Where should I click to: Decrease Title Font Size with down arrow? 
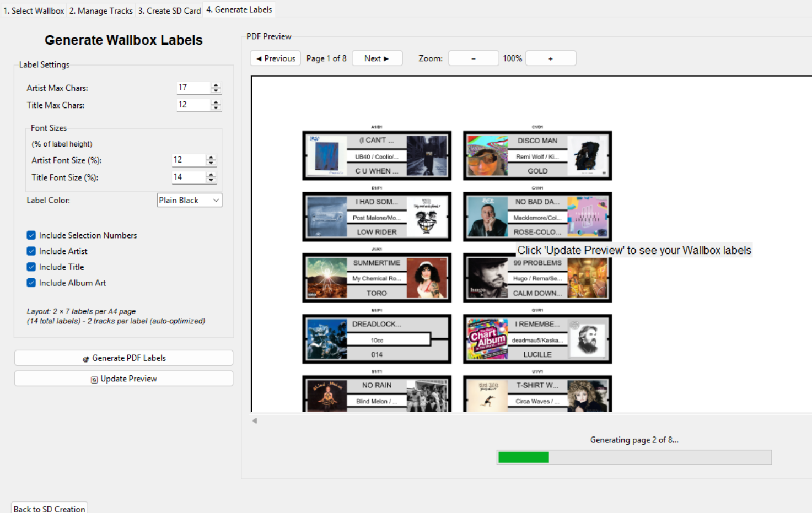pos(211,180)
